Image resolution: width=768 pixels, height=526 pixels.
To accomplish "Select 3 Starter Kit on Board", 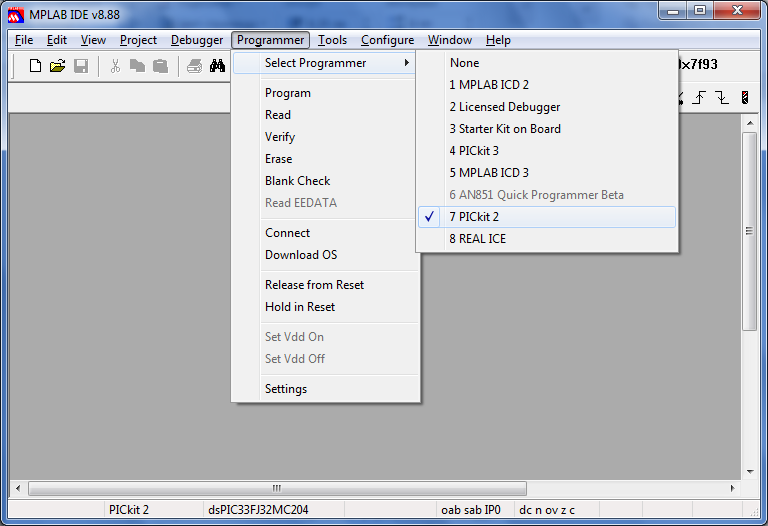I will pos(547,129).
